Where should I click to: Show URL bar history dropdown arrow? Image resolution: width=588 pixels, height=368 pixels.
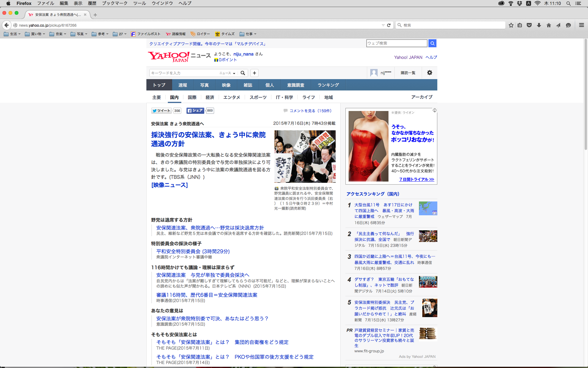pyautogui.click(x=383, y=25)
